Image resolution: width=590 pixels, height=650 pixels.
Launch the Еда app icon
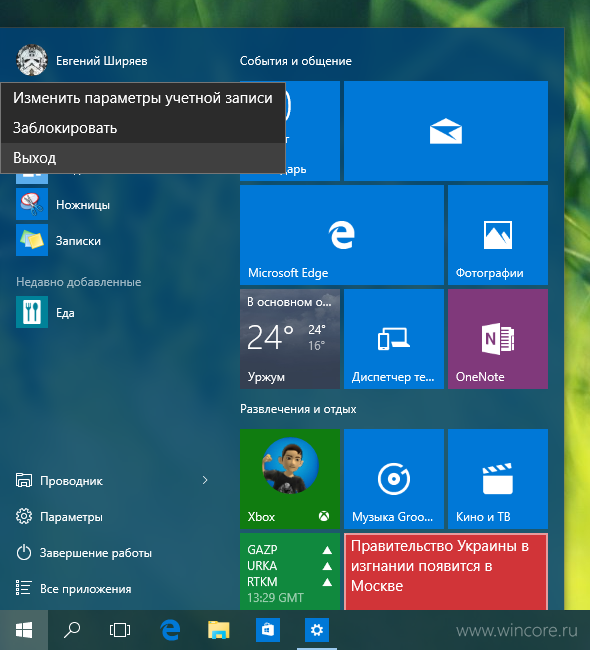click(x=32, y=312)
